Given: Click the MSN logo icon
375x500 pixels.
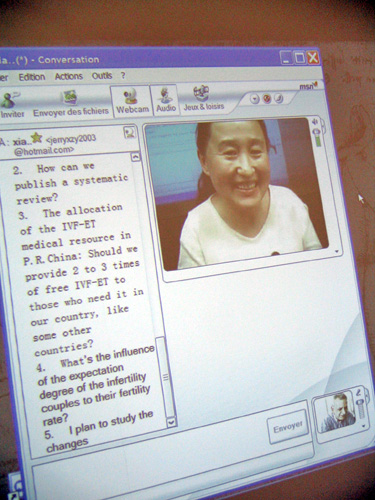Looking at the screenshot, I should click(308, 86).
